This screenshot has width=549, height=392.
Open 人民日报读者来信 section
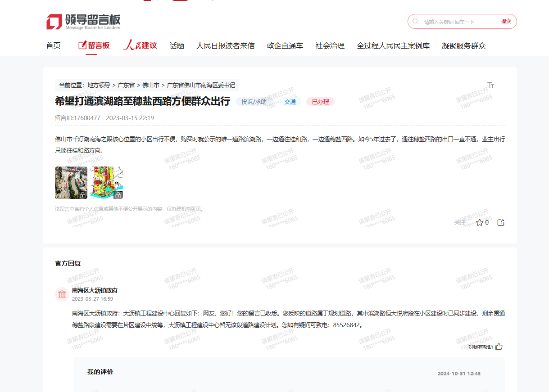[x=225, y=45]
